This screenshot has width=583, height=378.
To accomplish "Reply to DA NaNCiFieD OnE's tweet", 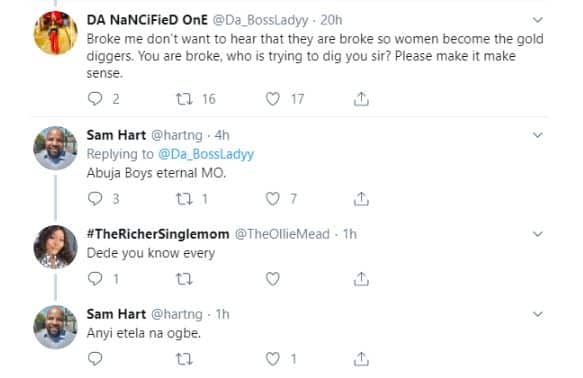I will (95, 99).
